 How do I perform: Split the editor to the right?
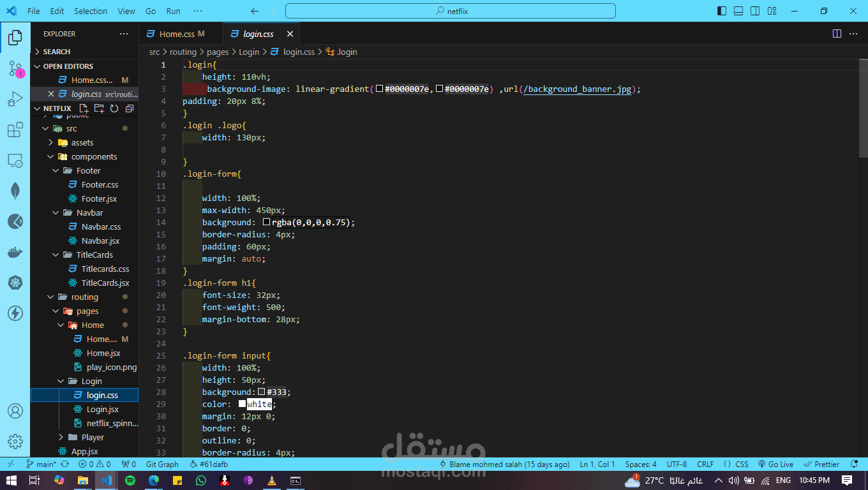point(837,34)
